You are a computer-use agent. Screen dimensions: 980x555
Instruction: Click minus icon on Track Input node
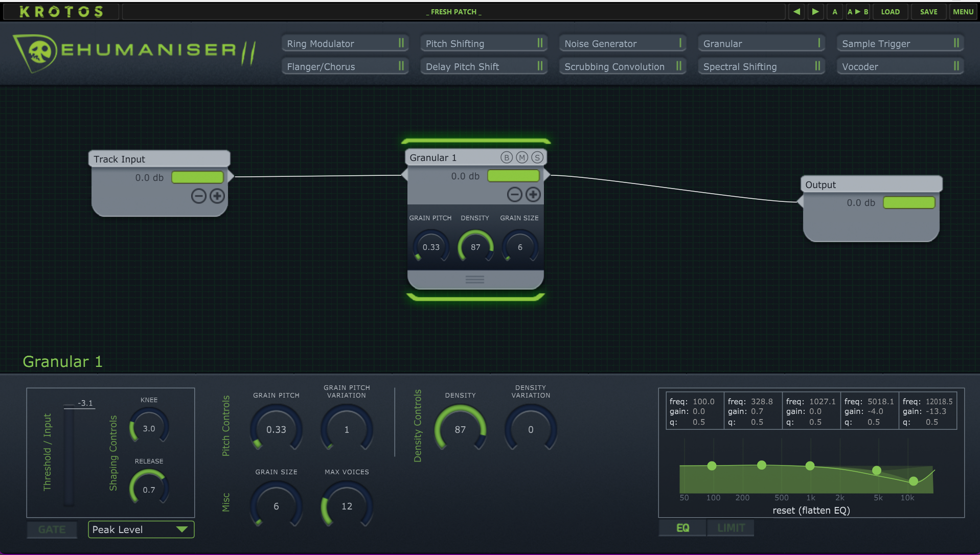[199, 196]
